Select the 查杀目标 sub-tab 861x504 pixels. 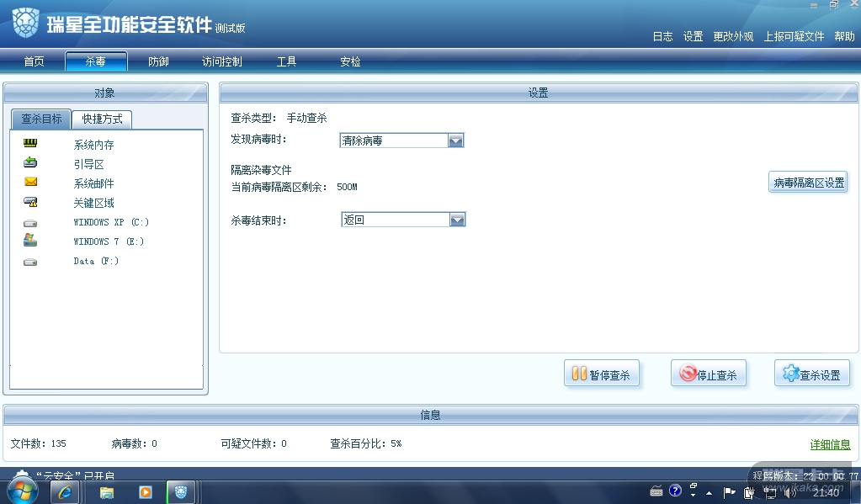click(x=41, y=119)
